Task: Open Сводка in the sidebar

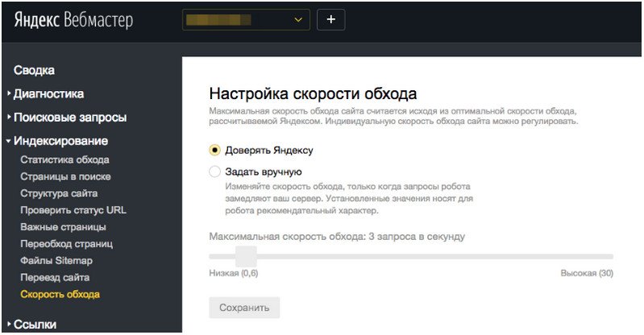Action: (x=34, y=71)
